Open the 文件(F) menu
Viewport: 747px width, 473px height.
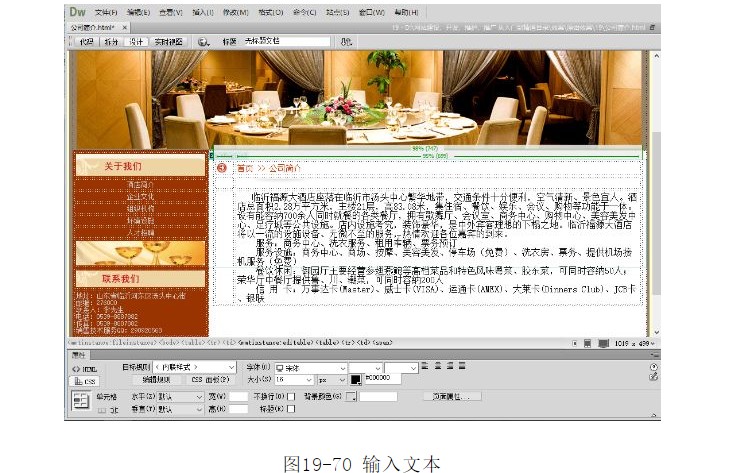(x=105, y=12)
